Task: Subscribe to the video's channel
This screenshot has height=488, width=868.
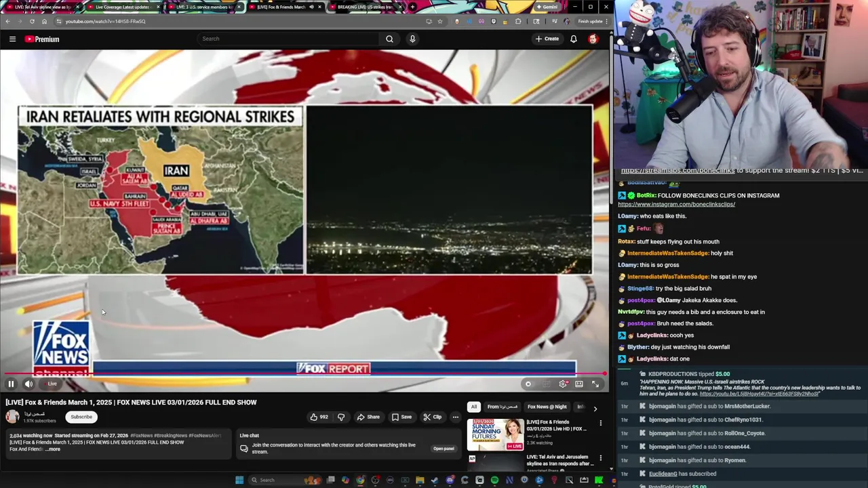Action: pos(81,417)
